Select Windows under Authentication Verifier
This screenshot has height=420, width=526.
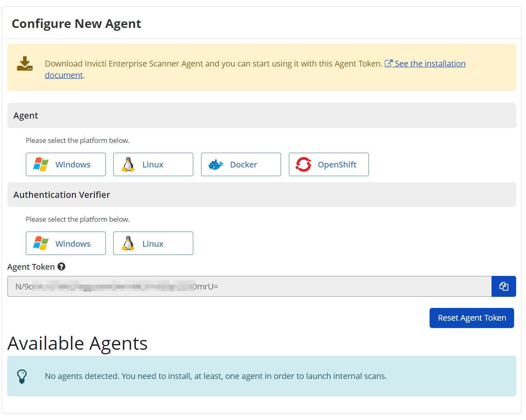click(66, 243)
